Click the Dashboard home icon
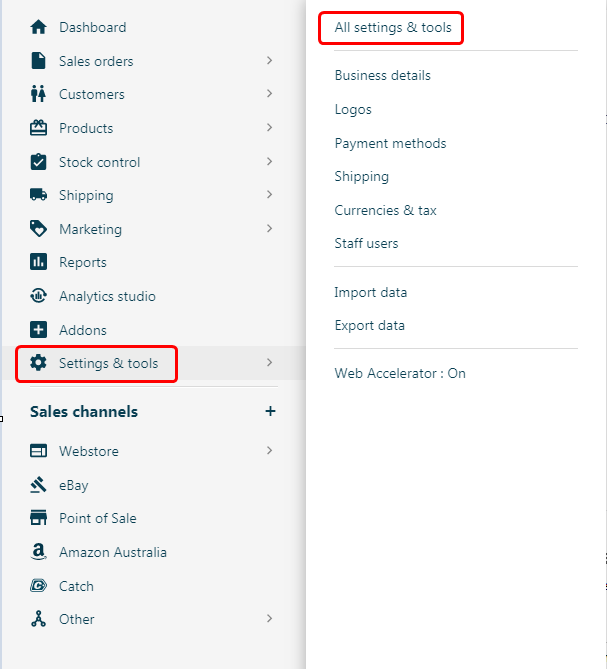The height and width of the screenshot is (669, 607). (38, 27)
